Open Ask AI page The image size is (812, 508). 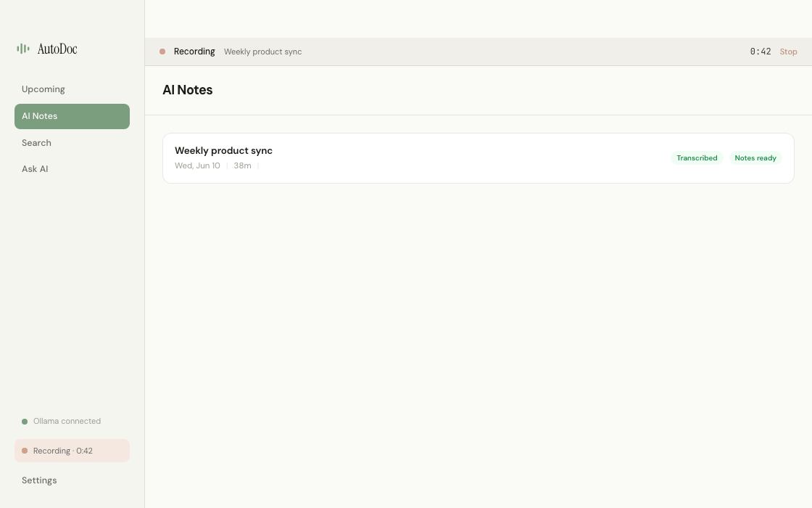(x=72, y=169)
